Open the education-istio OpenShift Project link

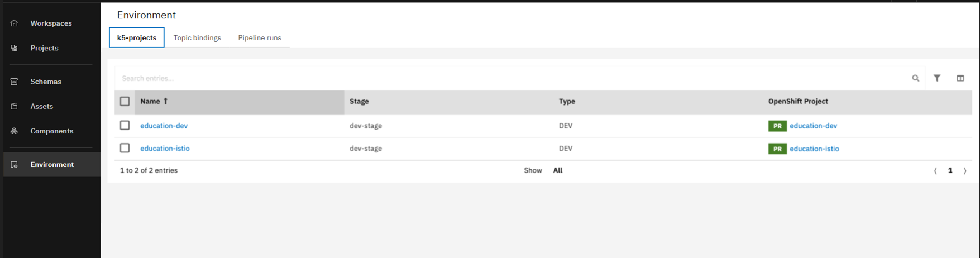(814, 149)
